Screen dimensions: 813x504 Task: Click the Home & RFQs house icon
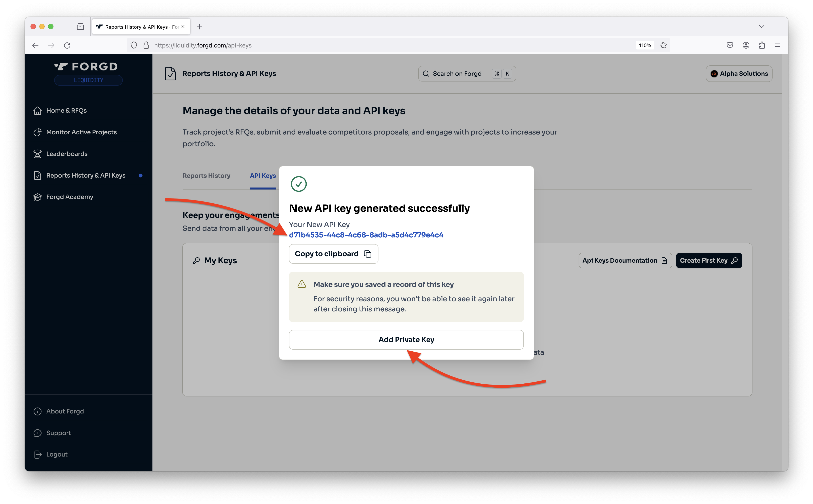37,111
